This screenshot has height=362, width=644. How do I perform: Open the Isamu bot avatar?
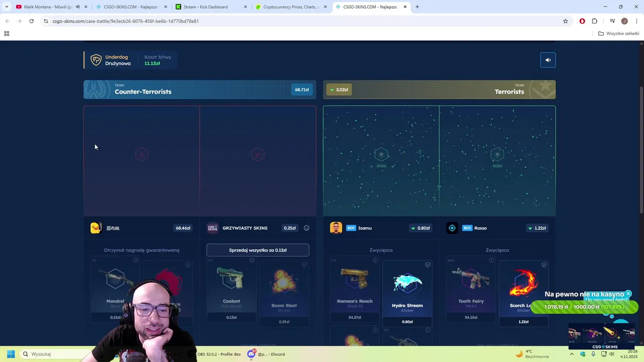point(336,228)
